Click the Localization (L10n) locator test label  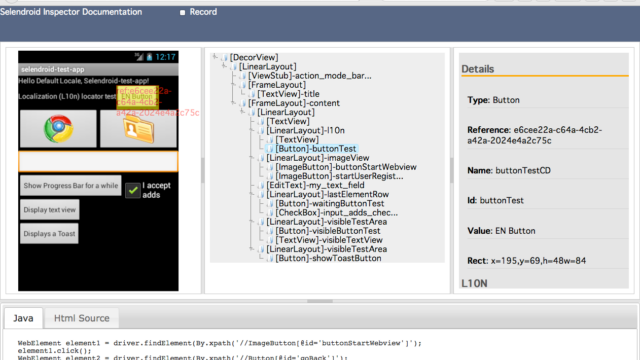click(67, 96)
